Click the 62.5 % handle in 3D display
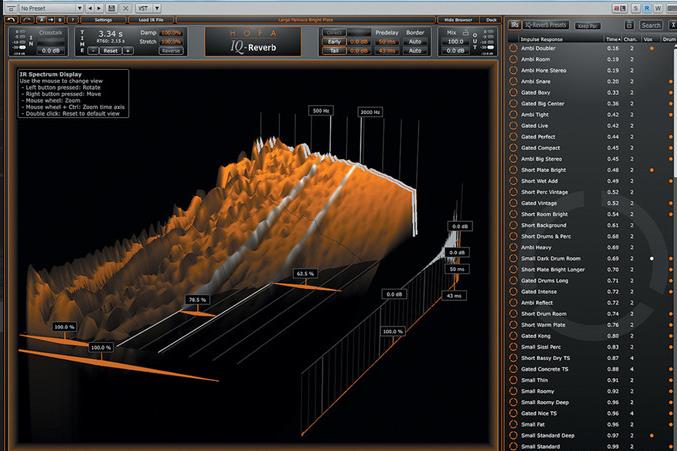 pyautogui.click(x=305, y=274)
